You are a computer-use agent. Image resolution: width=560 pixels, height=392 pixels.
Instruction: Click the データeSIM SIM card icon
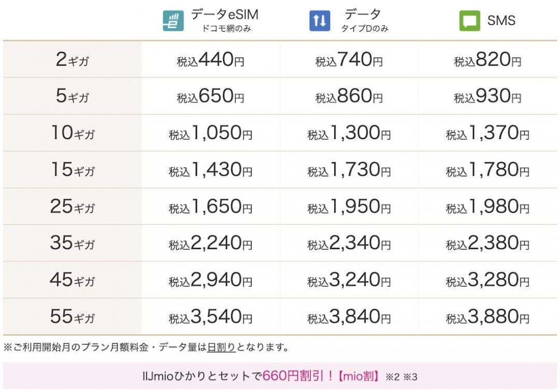tap(173, 21)
